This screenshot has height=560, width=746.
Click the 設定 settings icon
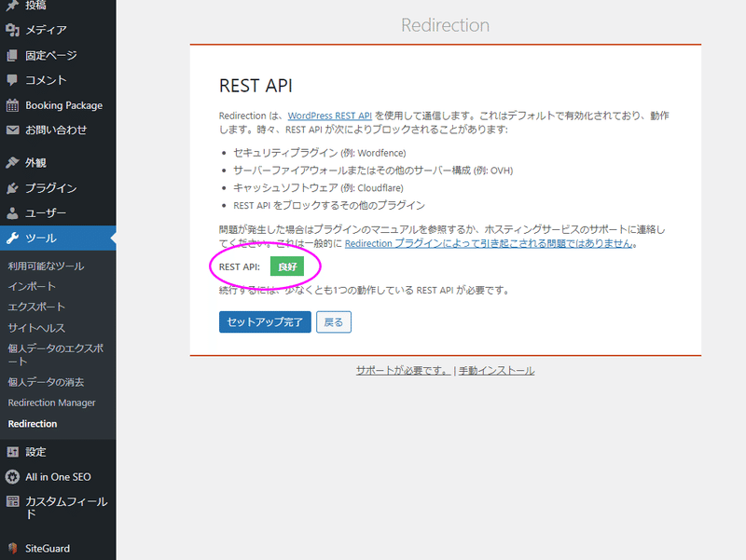coord(12,452)
